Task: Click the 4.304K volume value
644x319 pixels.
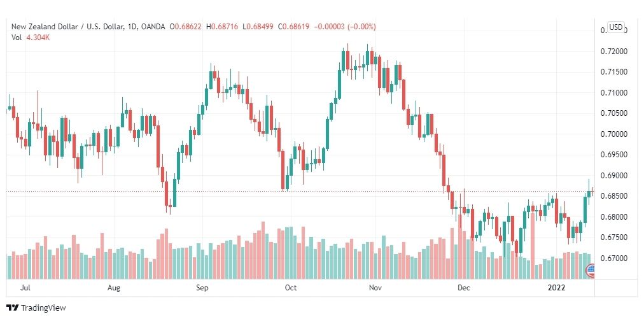Action: 38,38
